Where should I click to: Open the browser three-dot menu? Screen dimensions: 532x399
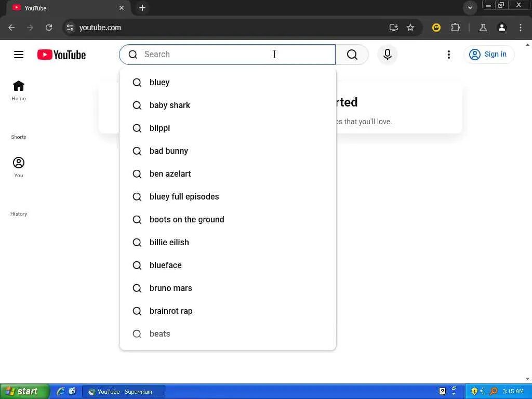(x=521, y=28)
